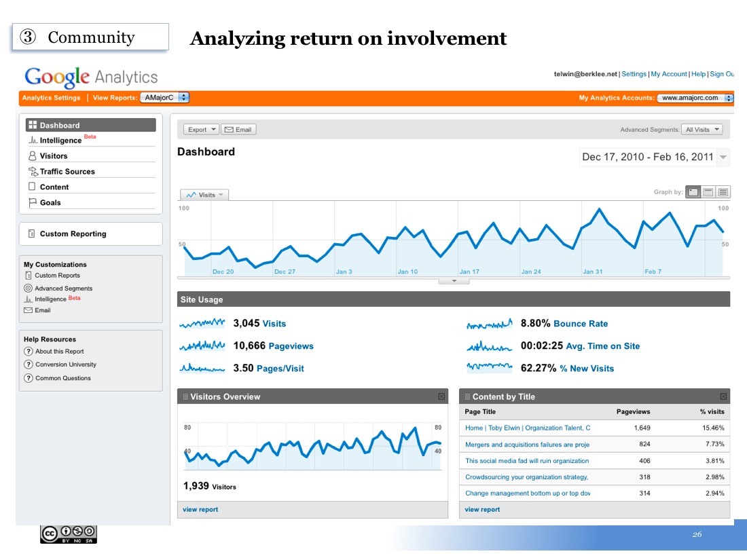
Task: Click the Content page icon
Action: pyautogui.click(x=32, y=187)
